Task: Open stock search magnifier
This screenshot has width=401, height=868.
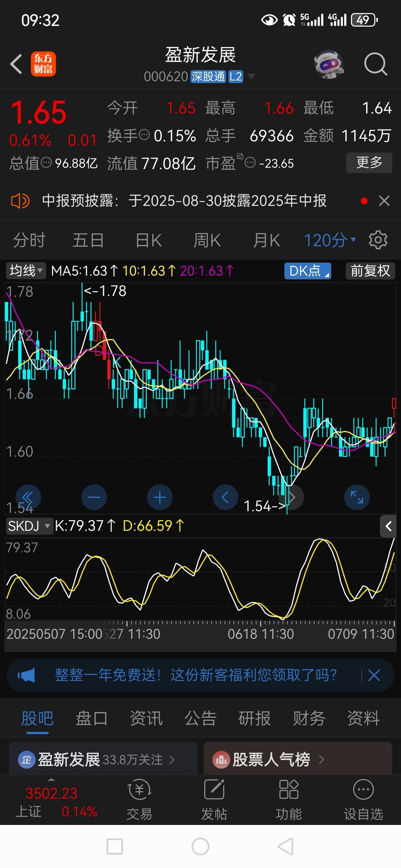Action: pyautogui.click(x=376, y=64)
